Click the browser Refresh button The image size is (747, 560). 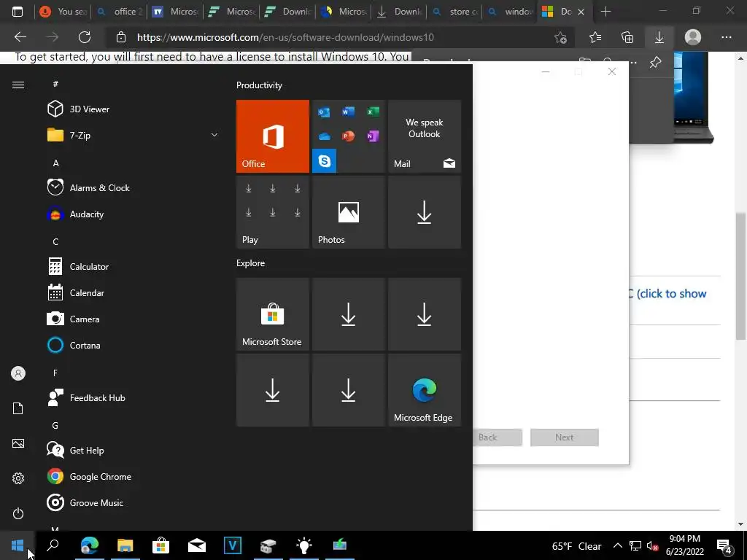pos(85,37)
